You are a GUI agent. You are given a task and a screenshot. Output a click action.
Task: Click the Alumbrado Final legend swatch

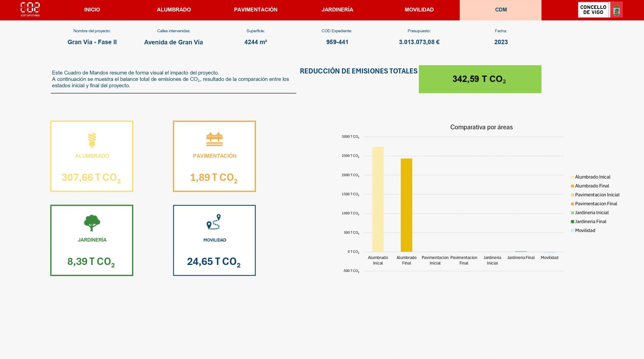coord(572,186)
